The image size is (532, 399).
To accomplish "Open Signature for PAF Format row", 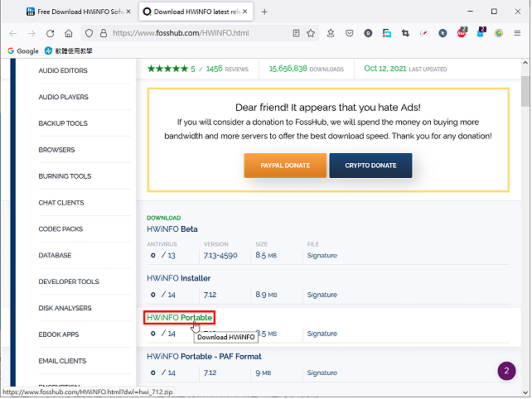I will pyautogui.click(x=322, y=373).
